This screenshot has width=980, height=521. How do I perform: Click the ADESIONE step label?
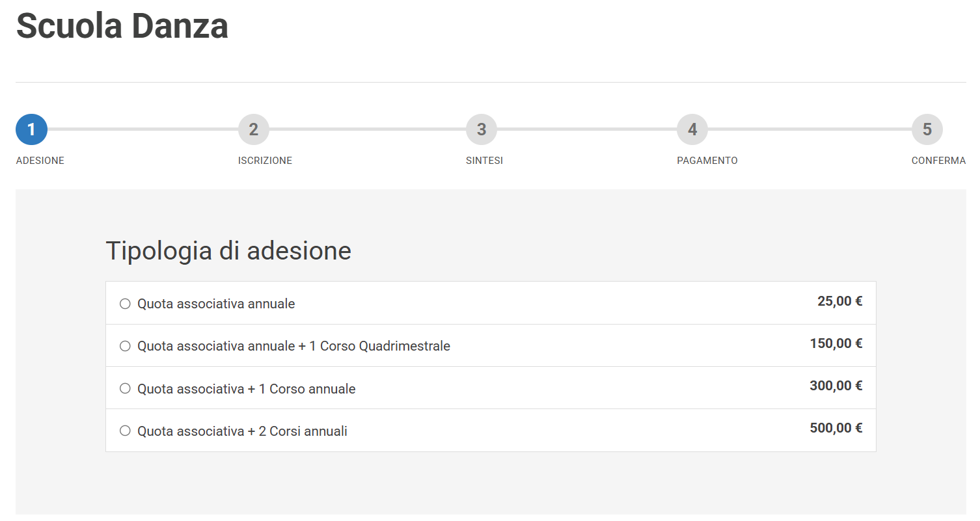pyautogui.click(x=40, y=161)
